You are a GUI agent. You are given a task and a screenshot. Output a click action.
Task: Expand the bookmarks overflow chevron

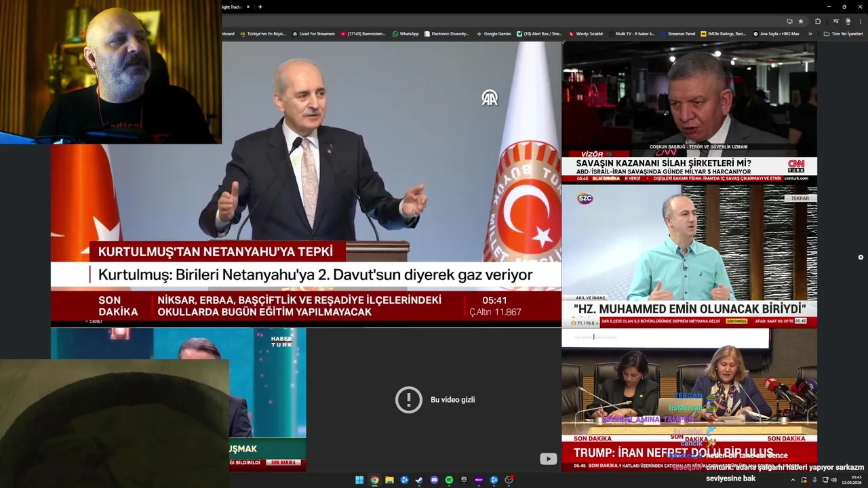click(810, 34)
